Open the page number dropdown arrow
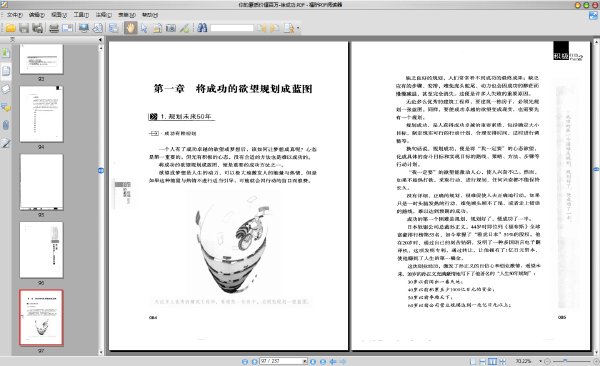Screen dimensions: 600x366 [305, 361]
